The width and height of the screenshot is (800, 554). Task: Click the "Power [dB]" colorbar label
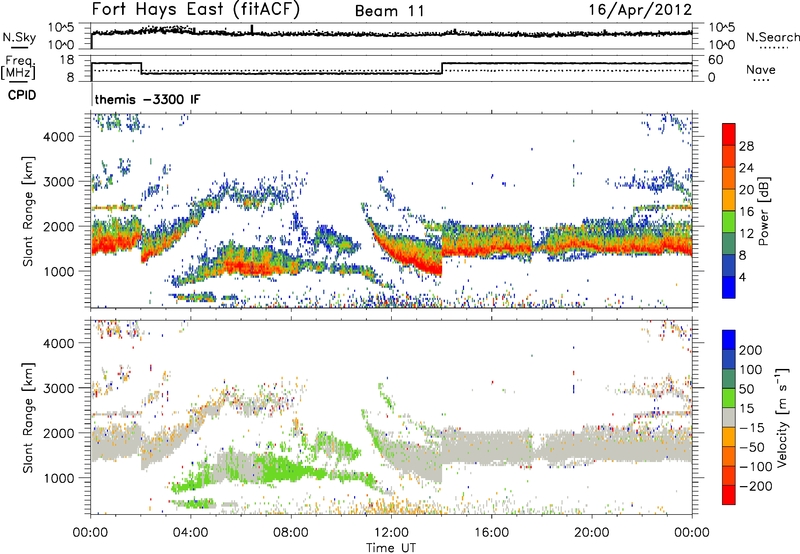click(763, 211)
